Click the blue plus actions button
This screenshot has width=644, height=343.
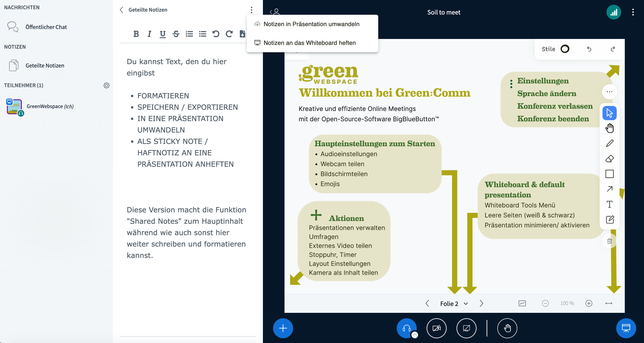[283, 328]
